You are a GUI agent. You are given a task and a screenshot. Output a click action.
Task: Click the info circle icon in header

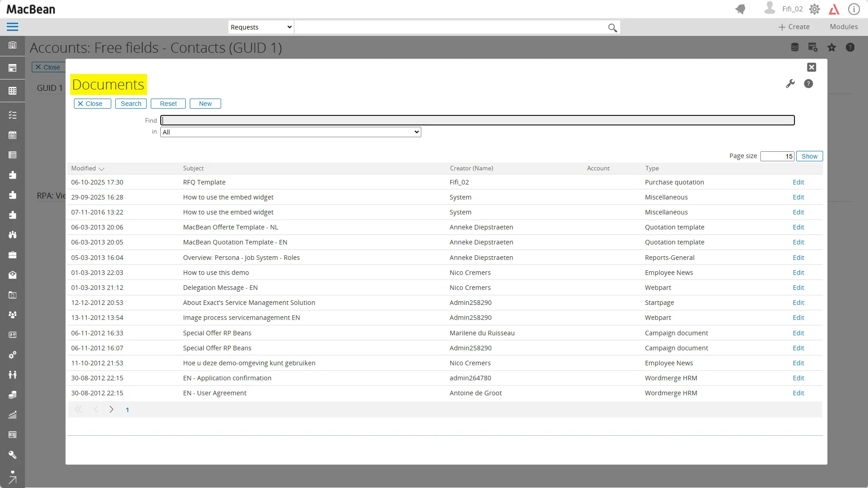854,9
